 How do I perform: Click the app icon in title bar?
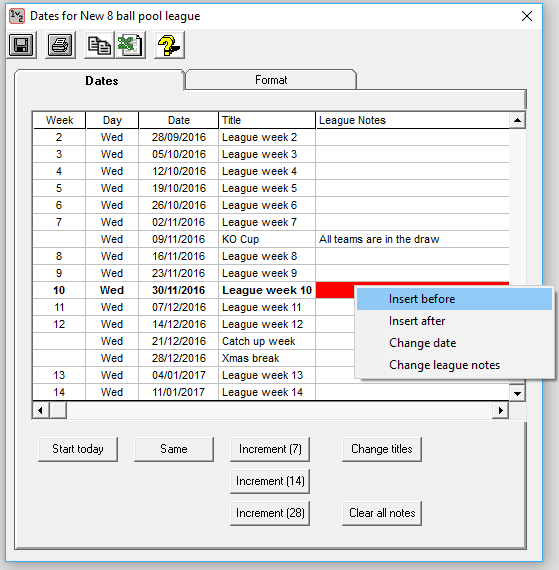[x=17, y=16]
